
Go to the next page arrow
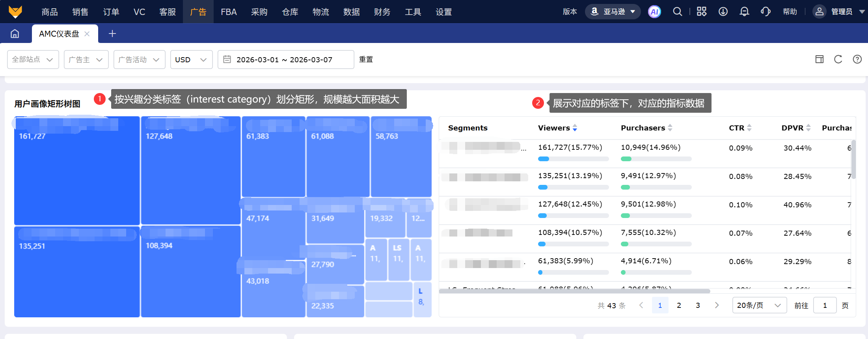click(717, 305)
